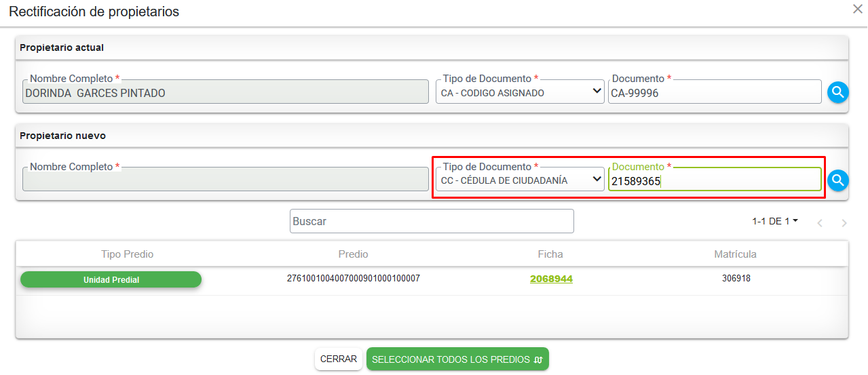Click the CERRAR button

coord(338,359)
